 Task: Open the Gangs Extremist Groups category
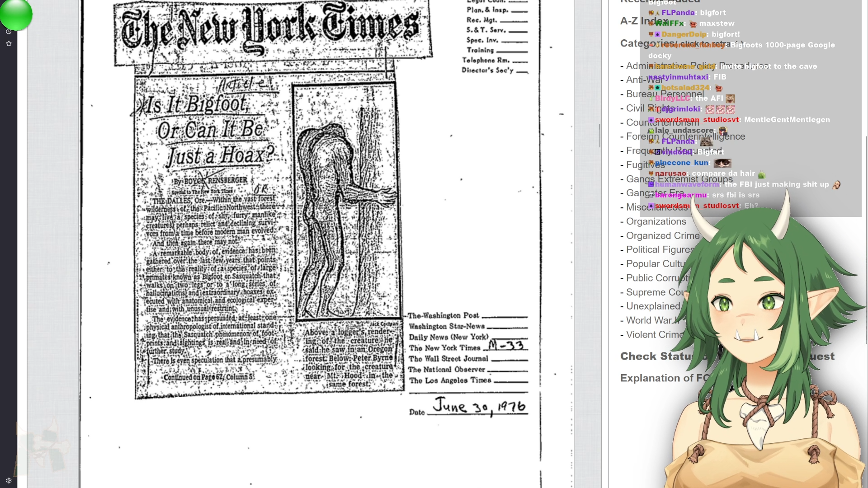(x=679, y=179)
